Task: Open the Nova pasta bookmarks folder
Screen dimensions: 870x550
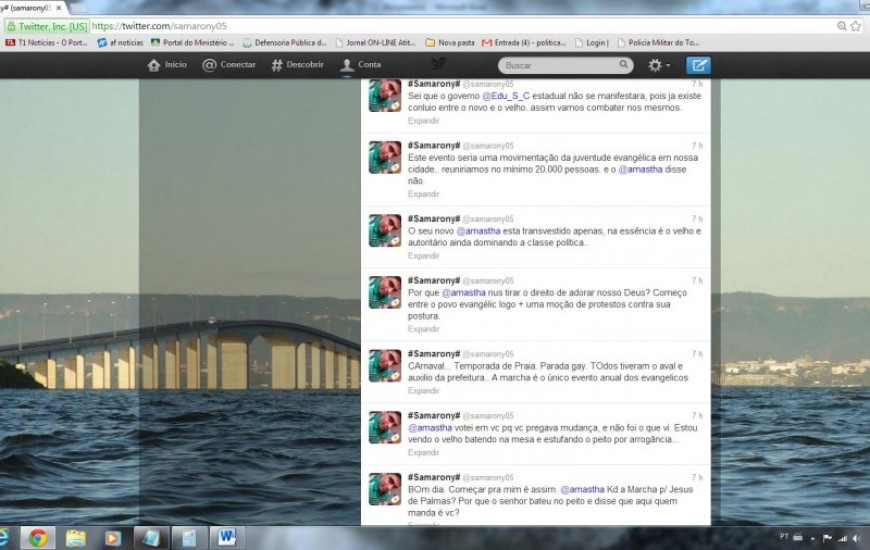Action: [x=449, y=43]
